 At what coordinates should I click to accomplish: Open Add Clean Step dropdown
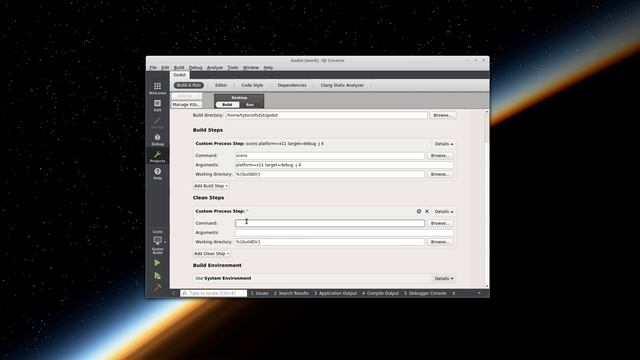(212, 254)
